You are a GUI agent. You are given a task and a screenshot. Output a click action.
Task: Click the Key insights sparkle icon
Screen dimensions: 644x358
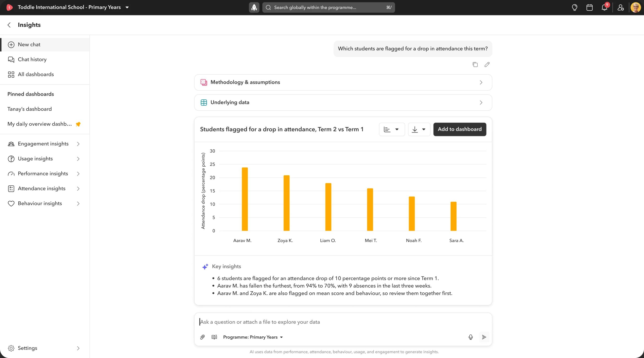[x=205, y=267]
